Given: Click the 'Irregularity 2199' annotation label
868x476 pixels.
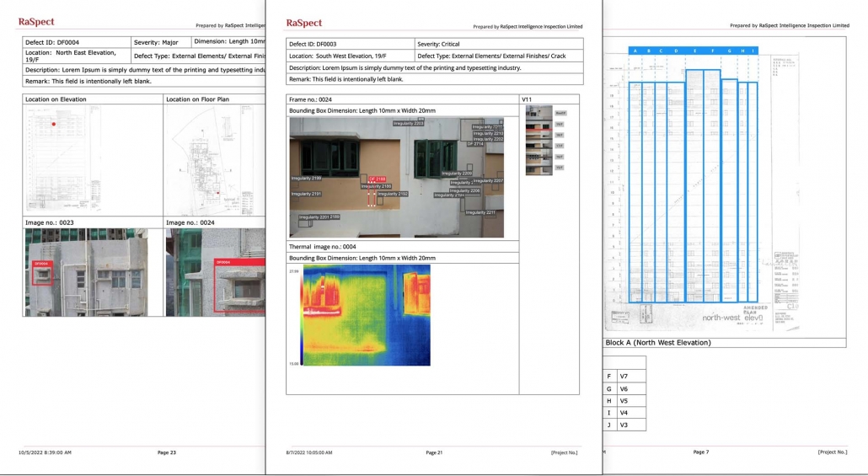Looking at the screenshot, I should pos(306,179).
